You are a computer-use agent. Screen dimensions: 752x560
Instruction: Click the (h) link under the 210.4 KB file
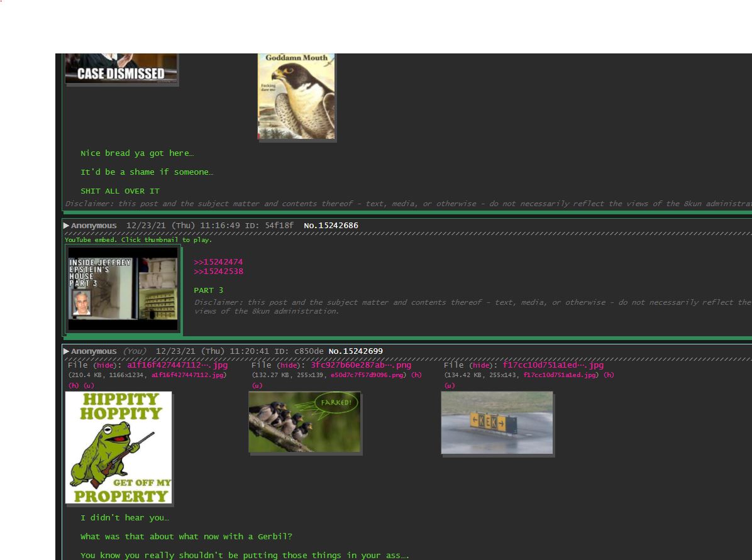74,385
